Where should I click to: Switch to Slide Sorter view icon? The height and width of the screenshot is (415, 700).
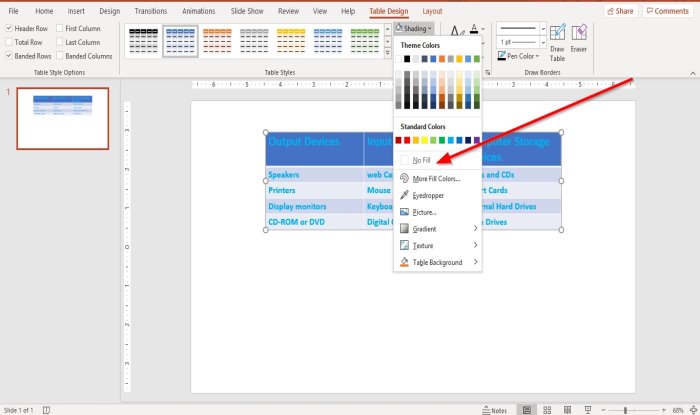click(x=547, y=410)
